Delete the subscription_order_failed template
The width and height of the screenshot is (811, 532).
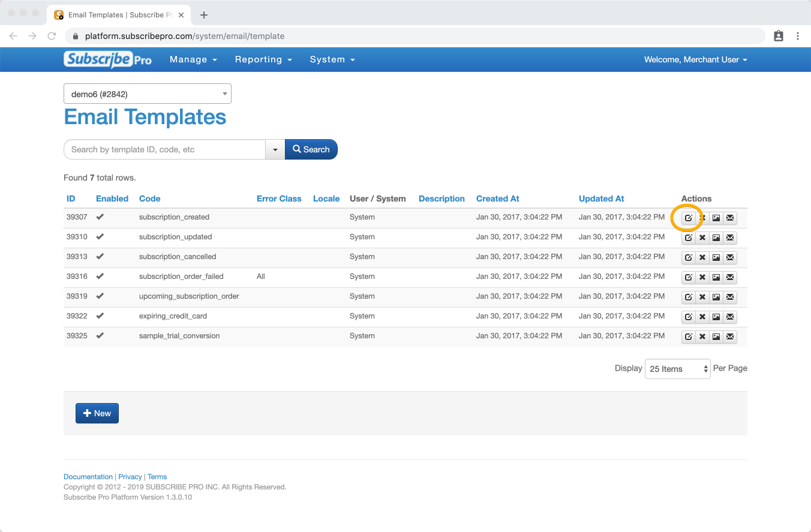[x=702, y=278]
